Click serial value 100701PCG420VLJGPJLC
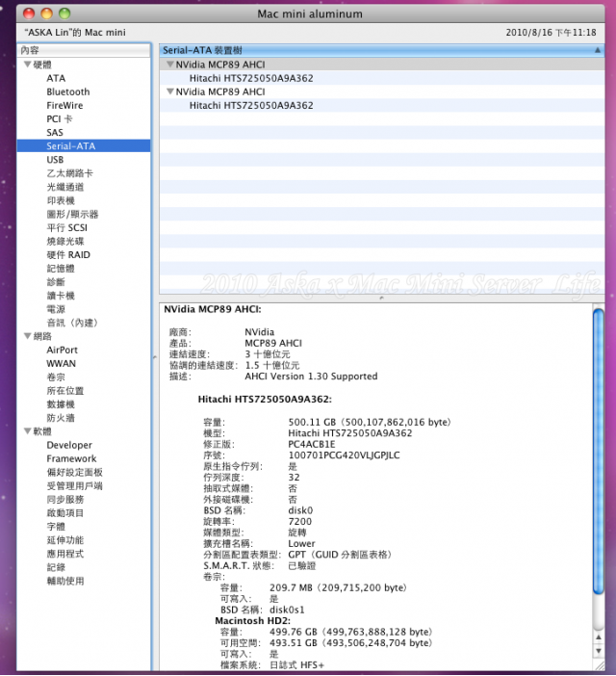This screenshot has height=676, width=616. coord(344,455)
